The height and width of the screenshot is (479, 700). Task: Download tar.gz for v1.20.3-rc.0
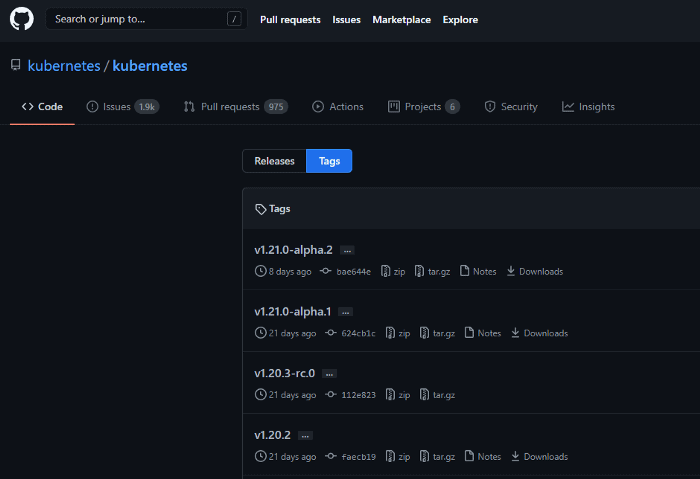(437, 395)
